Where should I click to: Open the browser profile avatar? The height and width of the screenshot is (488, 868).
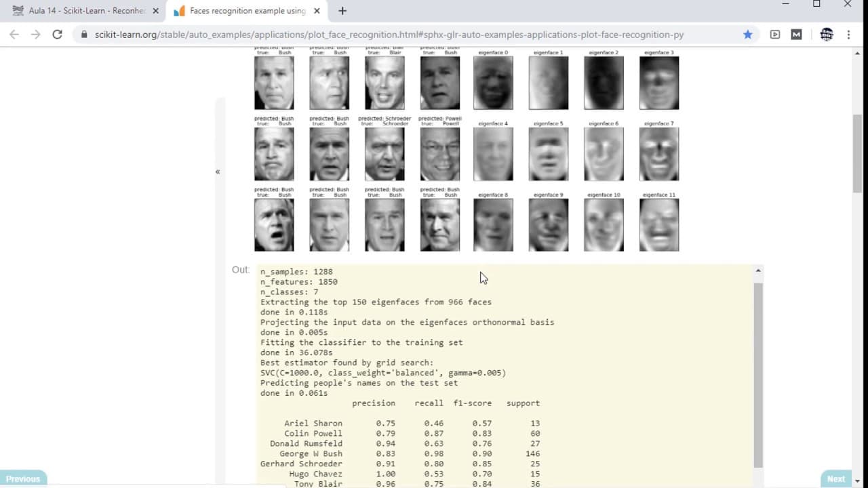click(x=826, y=35)
